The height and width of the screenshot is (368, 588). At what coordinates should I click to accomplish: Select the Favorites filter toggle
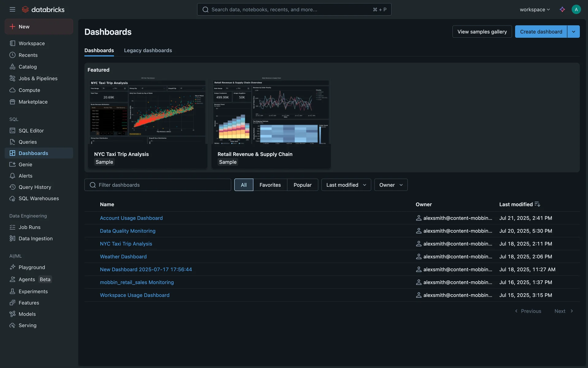[x=270, y=185]
